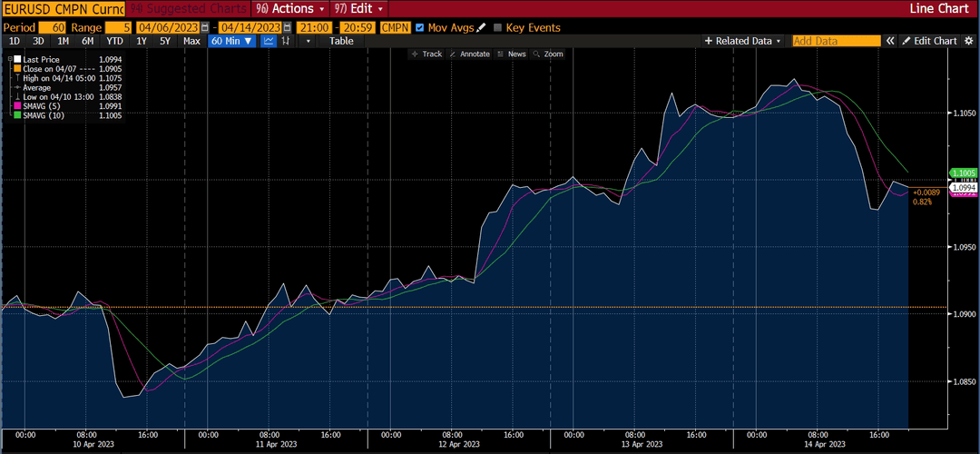Select the Max range tab
This screenshot has height=454, width=980.
[191, 41]
